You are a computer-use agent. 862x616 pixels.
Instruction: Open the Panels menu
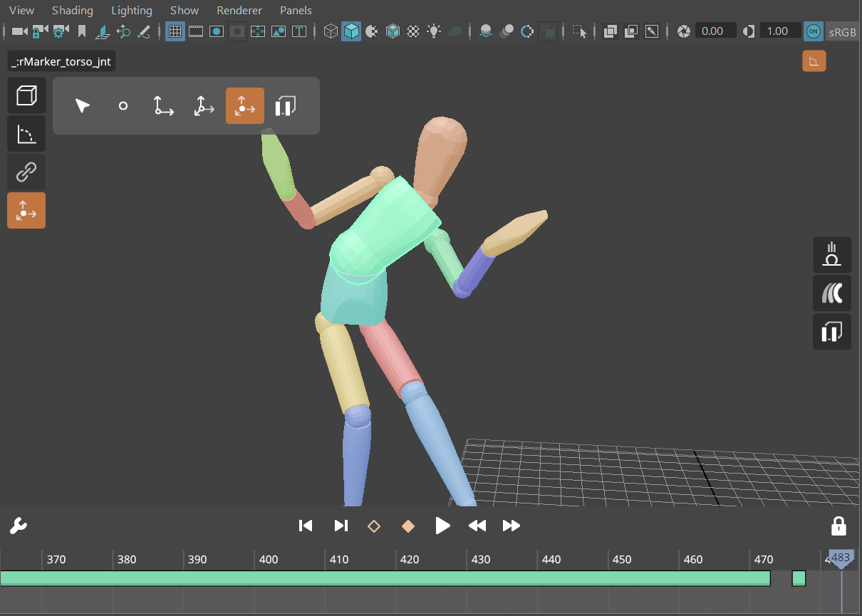296,11
